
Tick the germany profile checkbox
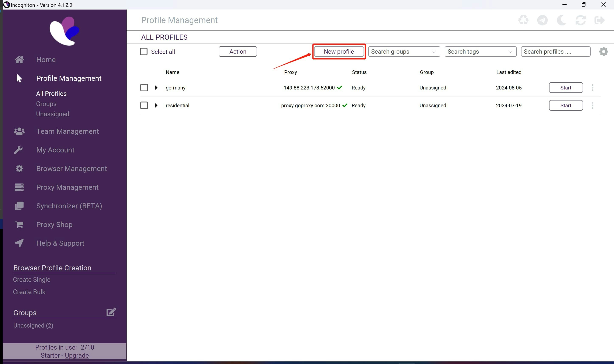pos(144,88)
